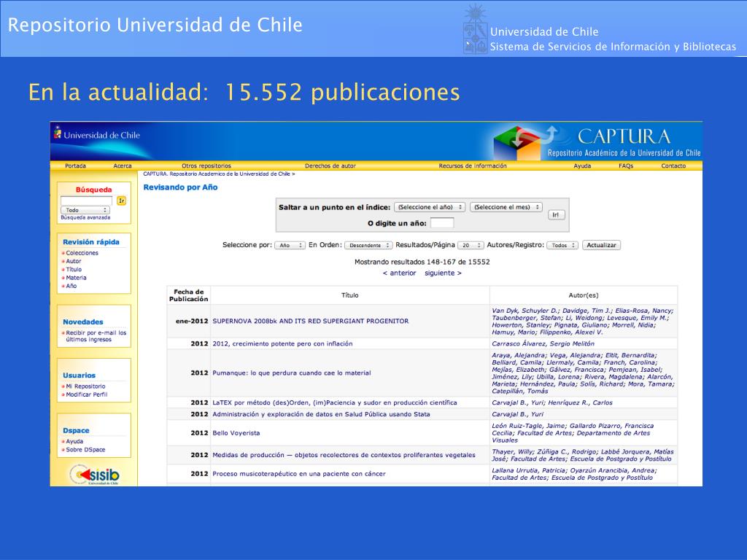Open 'Proceso musicoterapéutico en una paciente con cáncer'

click(x=299, y=474)
